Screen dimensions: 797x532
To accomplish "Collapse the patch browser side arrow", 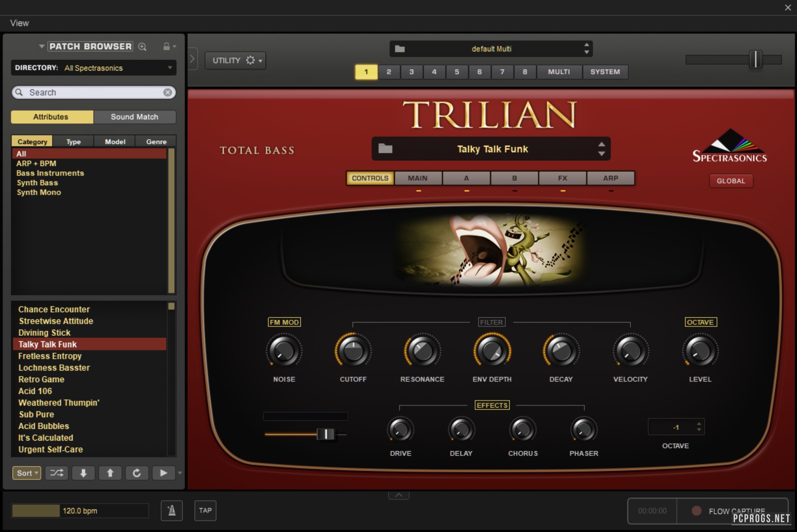I will click(x=192, y=59).
